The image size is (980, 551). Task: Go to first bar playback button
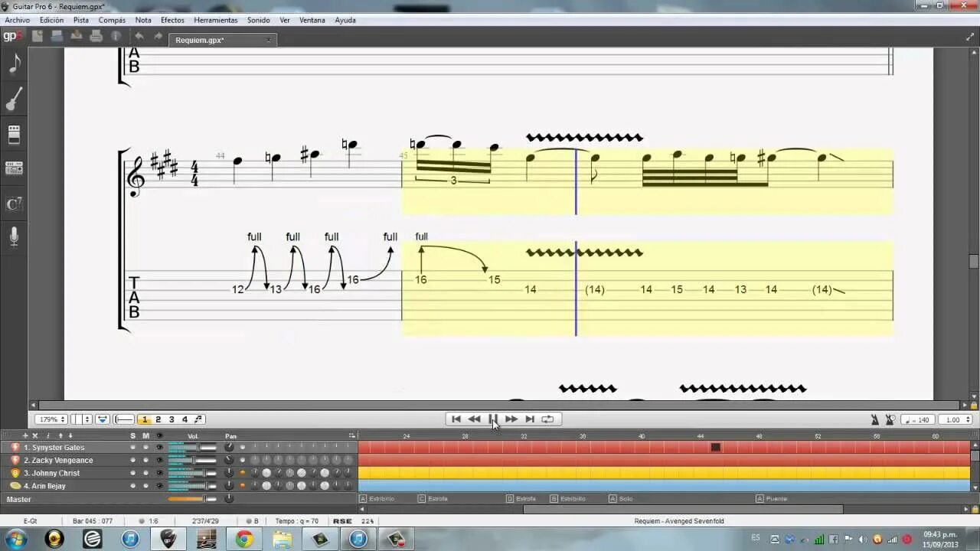[x=456, y=419]
